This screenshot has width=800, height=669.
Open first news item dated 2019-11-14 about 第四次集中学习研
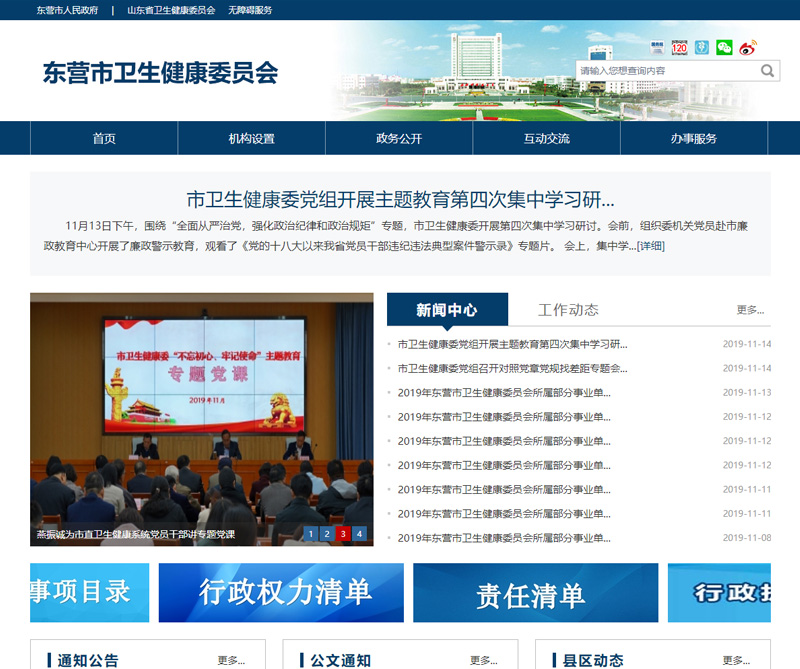tap(512, 344)
